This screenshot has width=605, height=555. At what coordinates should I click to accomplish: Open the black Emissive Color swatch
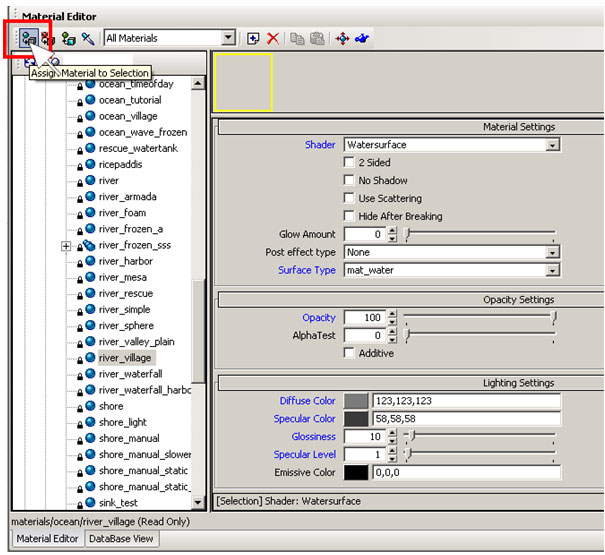tap(356, 472)
